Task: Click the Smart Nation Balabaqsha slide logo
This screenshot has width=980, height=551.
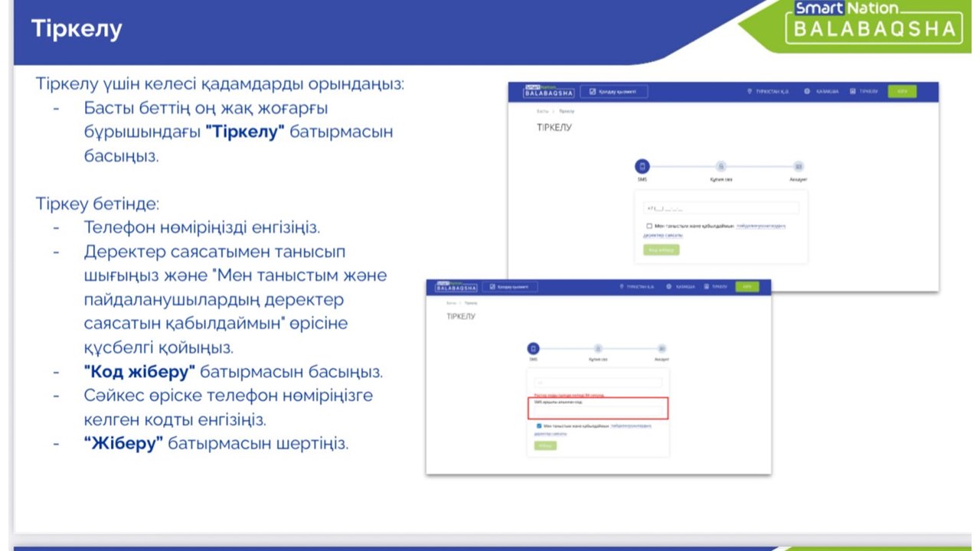Action: coord(873,23)
